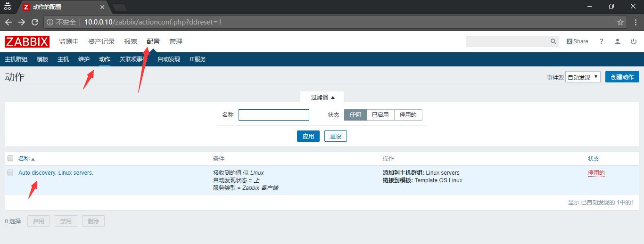The height and width of the screenshot is (244, 644).
Task: Click the 禁用 bulk button
Action: [66, 221]
